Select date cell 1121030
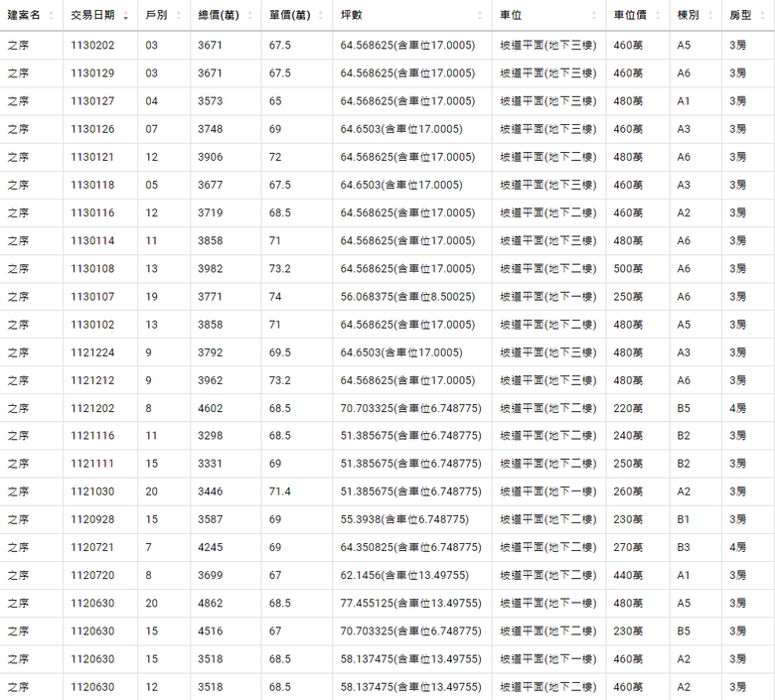 pyautogui.click(x=92, y=491)
